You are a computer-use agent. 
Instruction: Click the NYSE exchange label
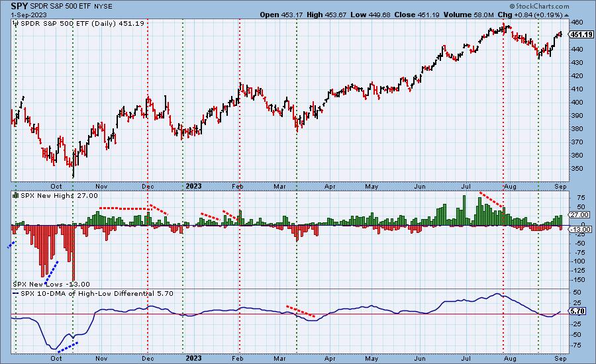coord(102,7)
